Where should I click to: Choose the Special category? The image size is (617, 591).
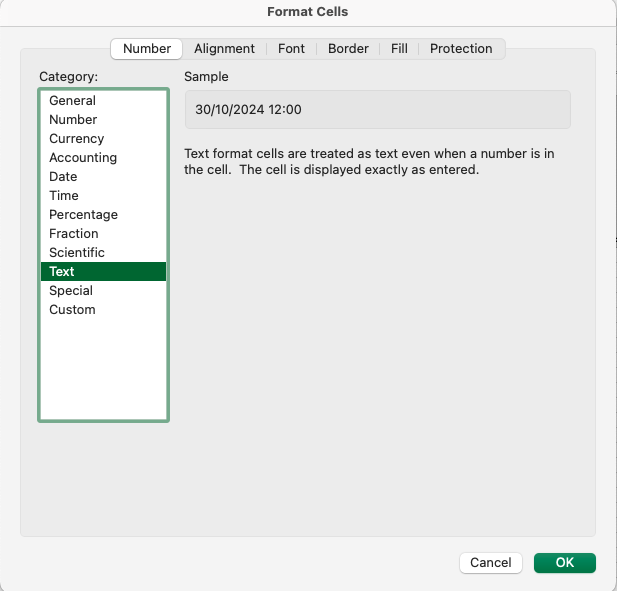(71, 291)
